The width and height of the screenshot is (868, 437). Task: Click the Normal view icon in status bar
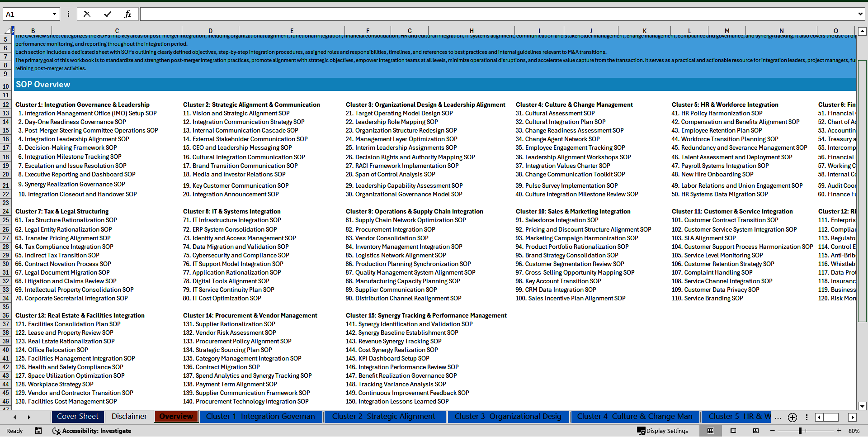click(x=710, y=431)
